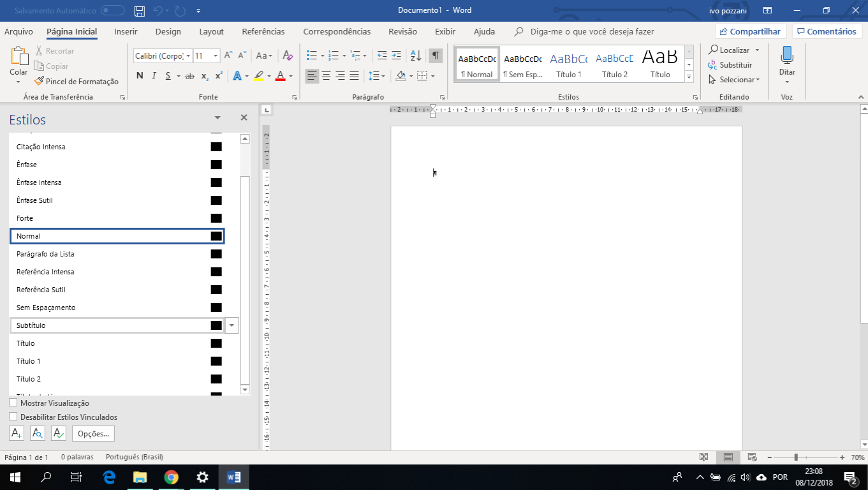Click the Diga-me search field
Image resolution: width=868 pixels, height=490 pixels.
592,32
